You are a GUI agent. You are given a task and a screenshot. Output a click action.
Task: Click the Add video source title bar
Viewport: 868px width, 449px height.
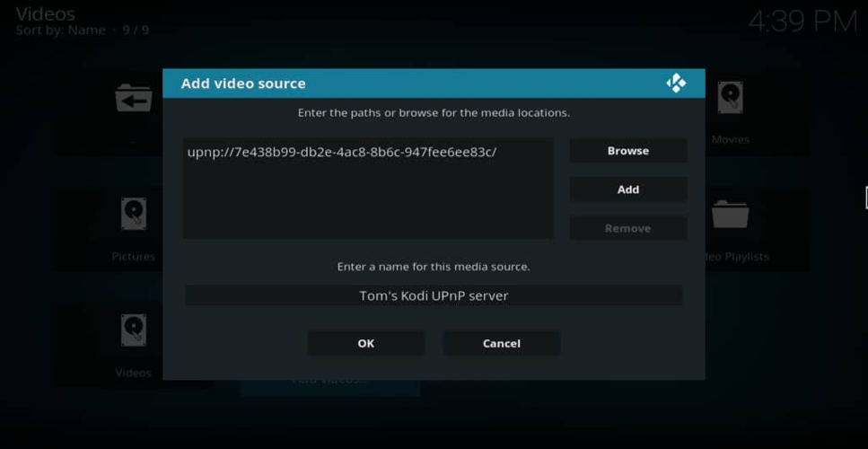click(x=404, y=84)
